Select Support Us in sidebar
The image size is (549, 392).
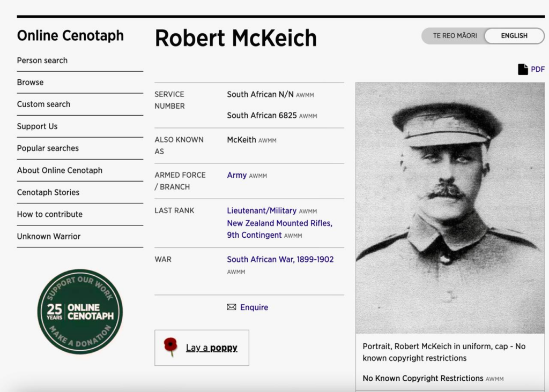click(x=37, y=126)
